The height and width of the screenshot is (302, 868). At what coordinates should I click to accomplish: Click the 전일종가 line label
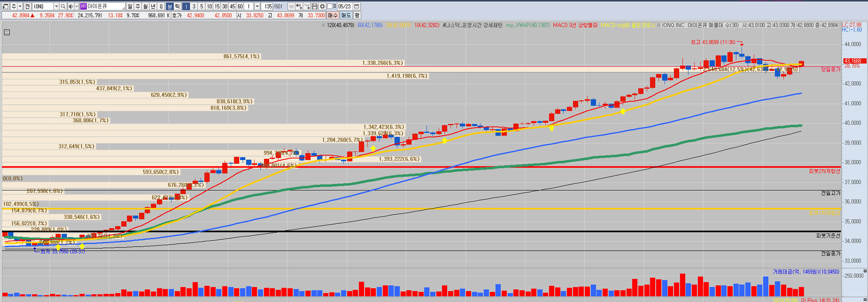pyautogui.click(x=830, y=254)
